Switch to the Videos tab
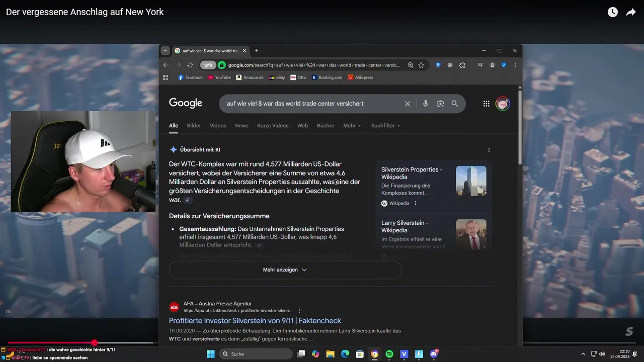644x362 pixels. point(218,126)
